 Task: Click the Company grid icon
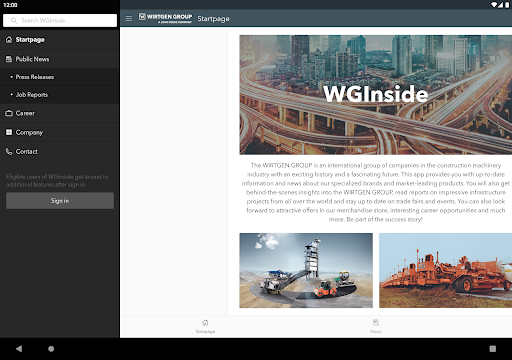[9, 132]
